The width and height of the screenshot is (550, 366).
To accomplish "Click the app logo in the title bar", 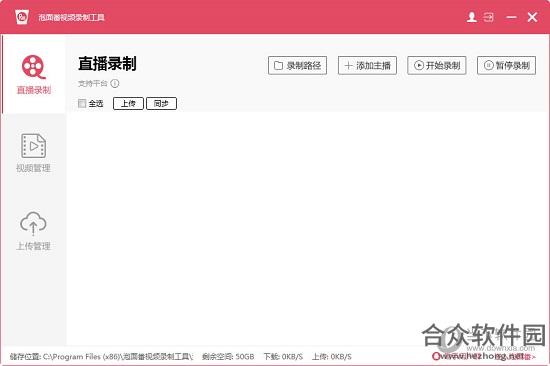I will (x=22, y=17).
